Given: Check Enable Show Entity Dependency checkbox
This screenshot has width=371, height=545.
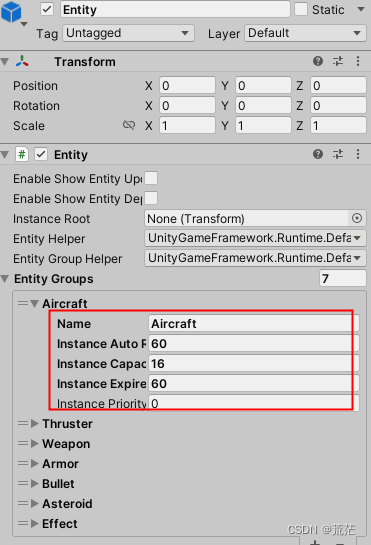Looking at the screenshot, I should point(151,198).
